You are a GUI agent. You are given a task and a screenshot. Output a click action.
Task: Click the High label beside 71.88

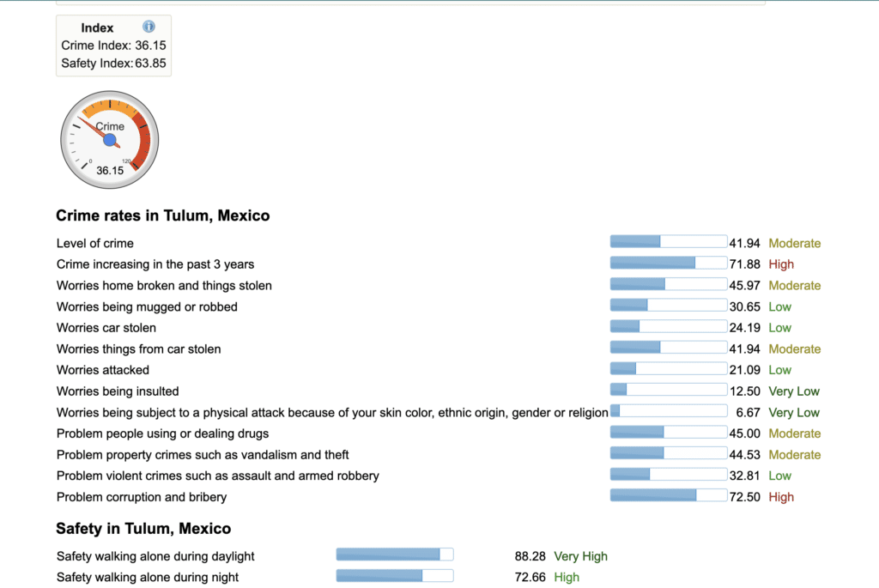coord(781,264)
